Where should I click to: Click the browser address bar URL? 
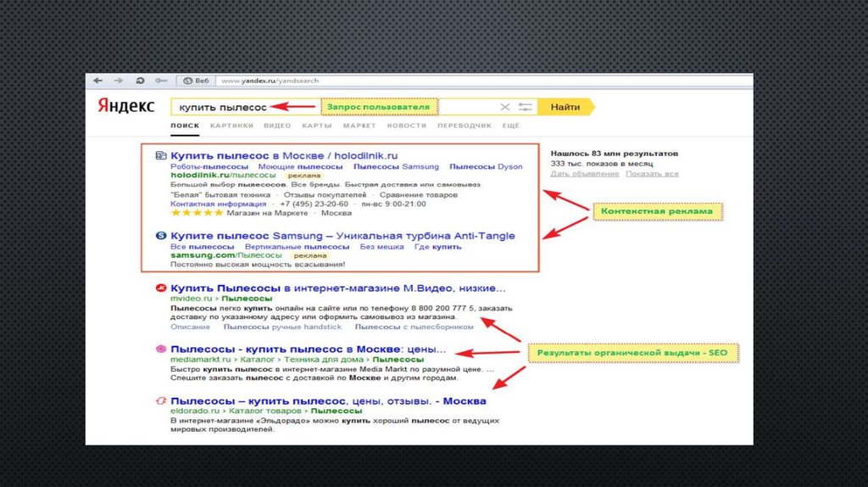[x=270, y=81]
